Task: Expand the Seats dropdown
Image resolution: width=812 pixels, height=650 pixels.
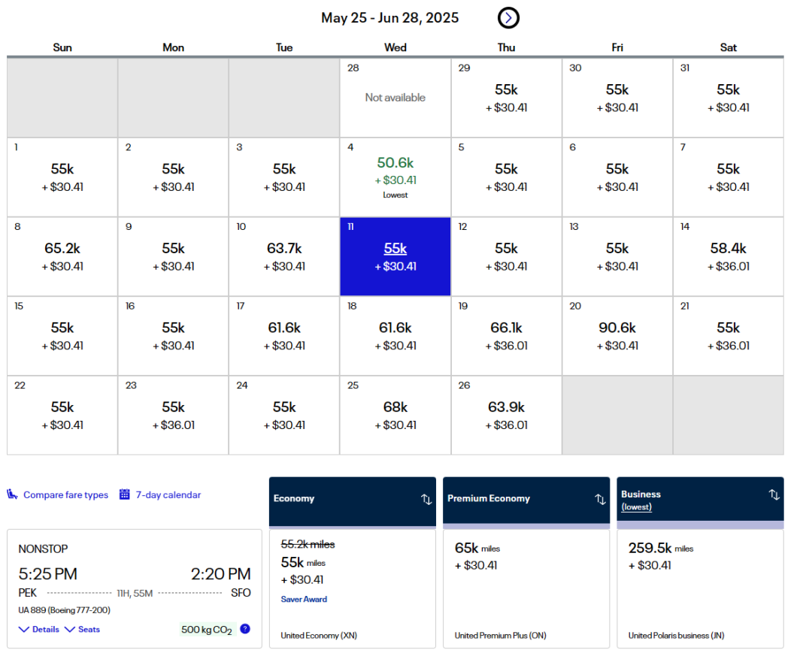Action: point(70,629)
